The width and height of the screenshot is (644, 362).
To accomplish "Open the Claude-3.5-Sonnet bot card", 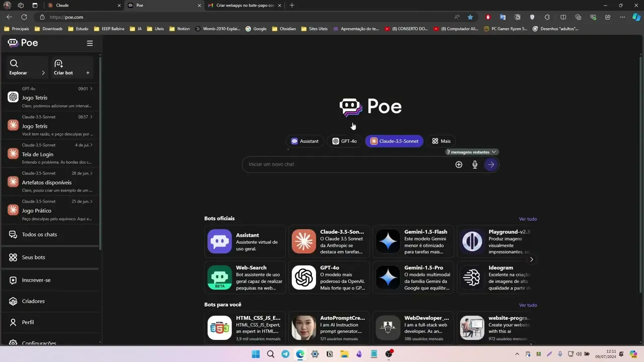I will (329, 241).
